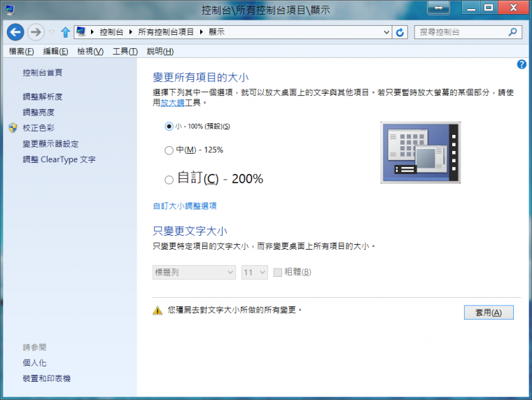This screenshot has height=400, width=532.
Task: Expand the arrow before 控制台 breadcrumb
Action: [92, 32]
